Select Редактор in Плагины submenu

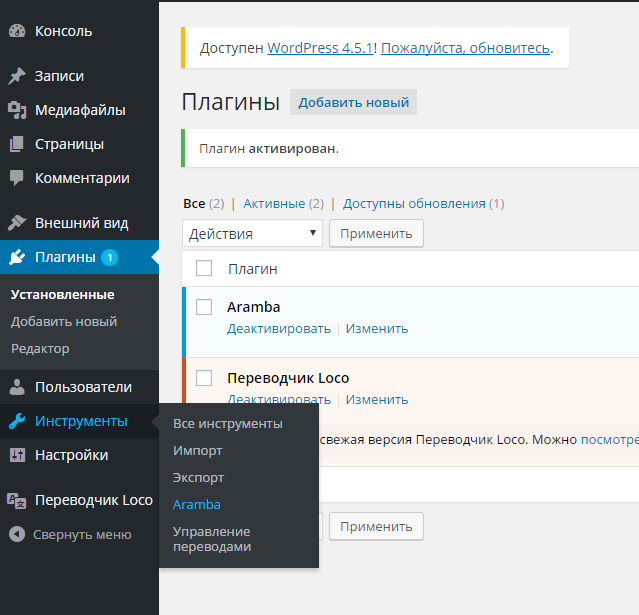tap(40, 349)
